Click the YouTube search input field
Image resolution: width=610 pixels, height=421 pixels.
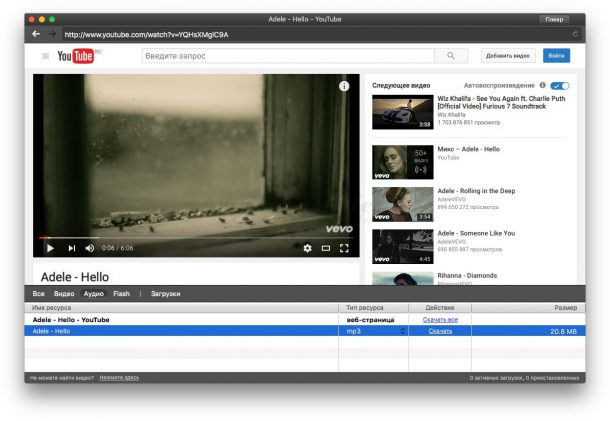click(290, 56)
